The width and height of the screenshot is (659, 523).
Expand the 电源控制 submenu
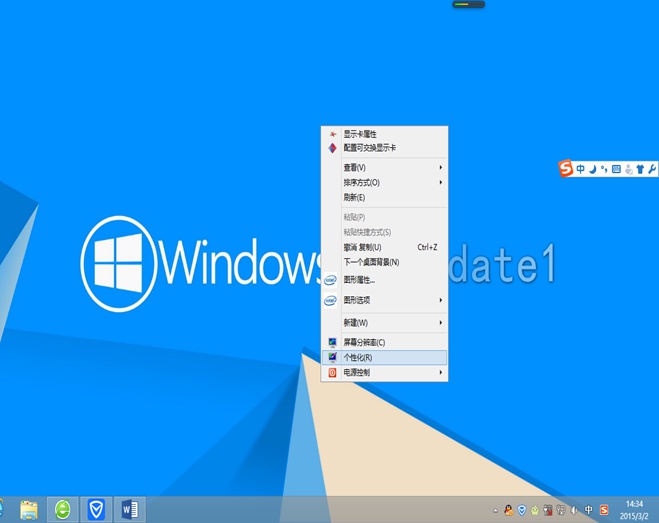(384, 372)
